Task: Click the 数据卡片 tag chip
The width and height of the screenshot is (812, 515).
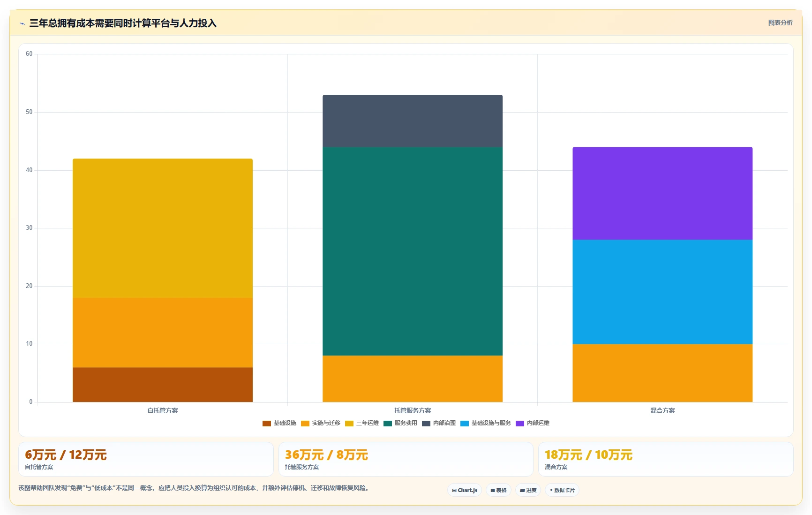Action: coord(562,490)
